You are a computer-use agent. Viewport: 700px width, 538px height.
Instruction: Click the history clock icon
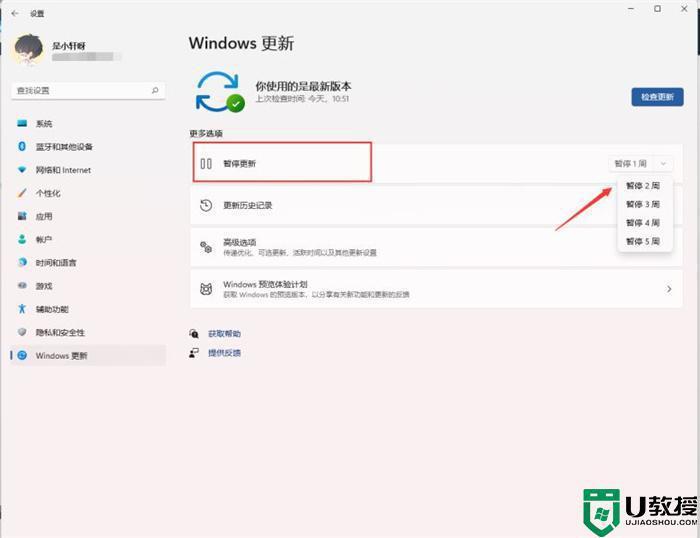click(x=206, y=205)
